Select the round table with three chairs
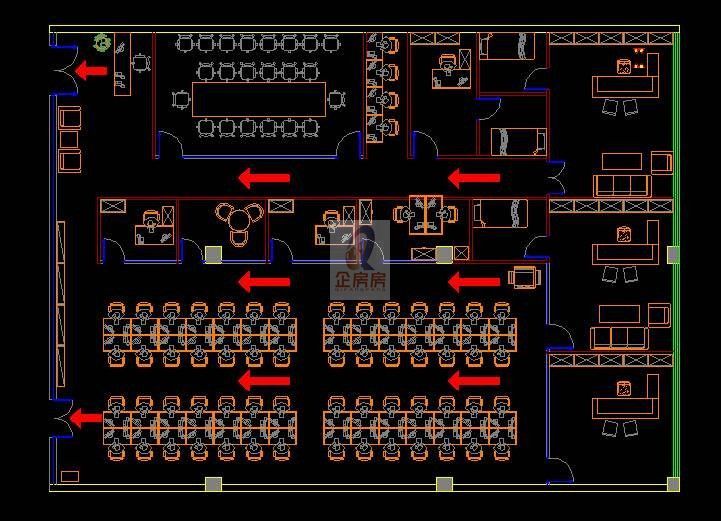This screenshot has height=521, width=721. [x=240, y=218]
